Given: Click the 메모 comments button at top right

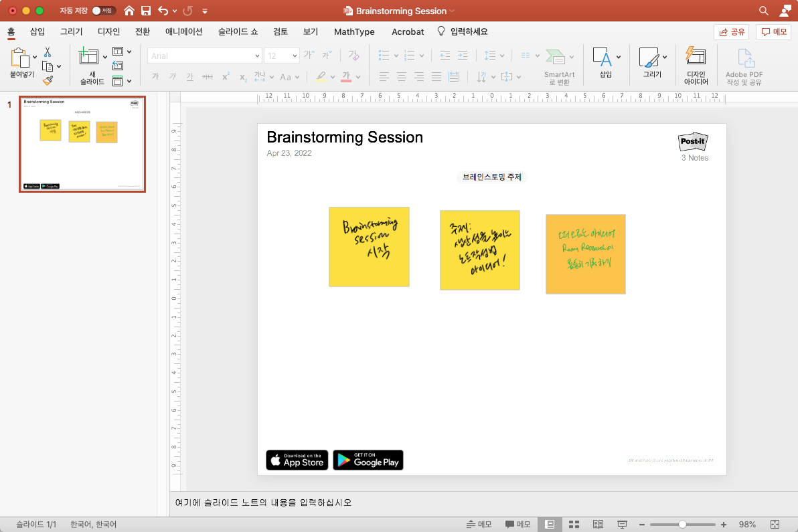Looking at the screenshot, I should [x=774, y=32].
